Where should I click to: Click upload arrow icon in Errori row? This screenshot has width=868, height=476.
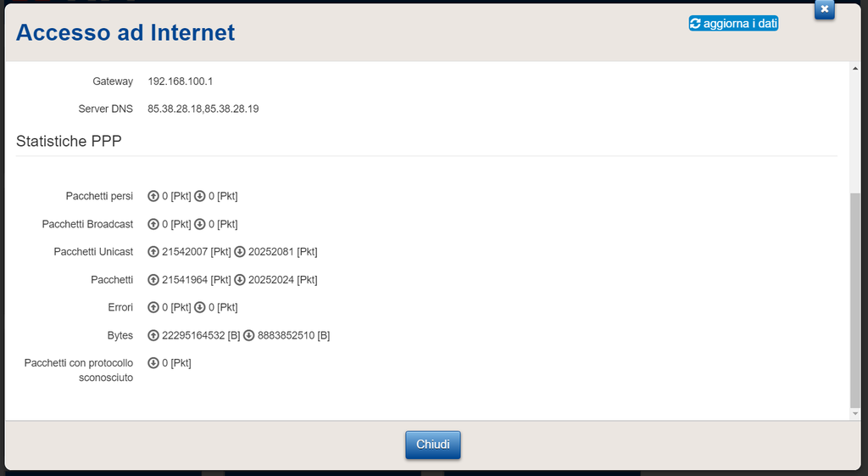tap(153, 307)
